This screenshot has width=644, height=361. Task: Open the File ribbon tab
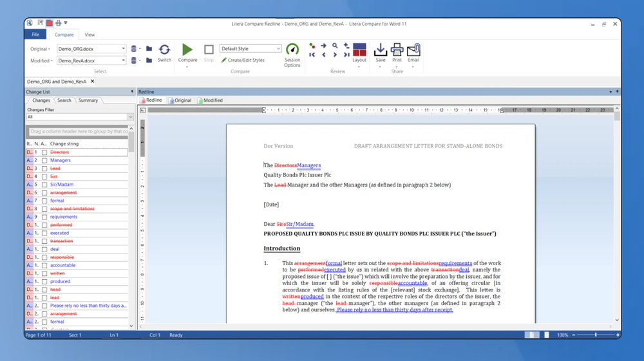(x=35, y=35)
